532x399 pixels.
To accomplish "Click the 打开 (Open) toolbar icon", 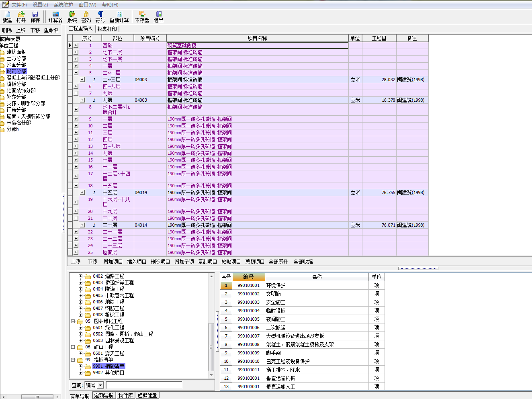I will pyautogui.click(x=21, y=16).
